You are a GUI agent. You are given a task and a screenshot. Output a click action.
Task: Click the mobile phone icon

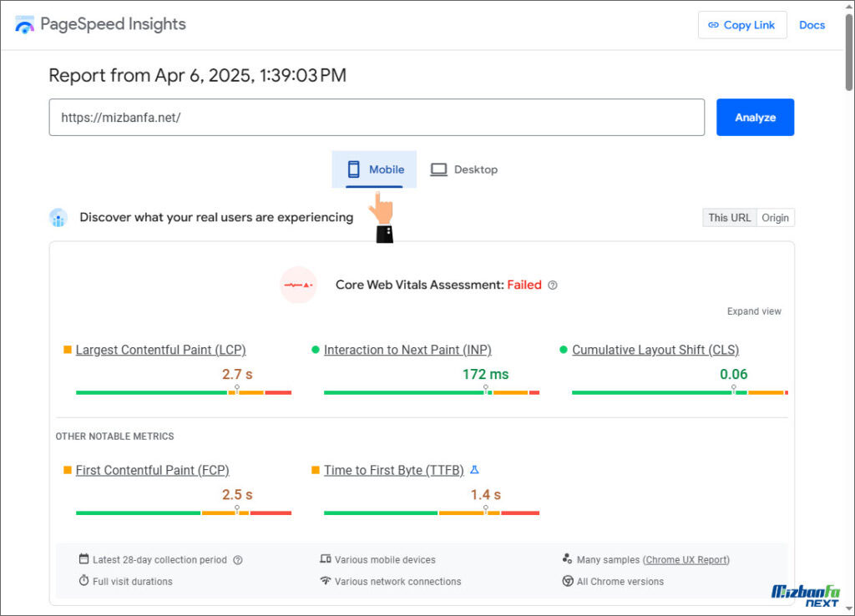[x=353, y=169]
